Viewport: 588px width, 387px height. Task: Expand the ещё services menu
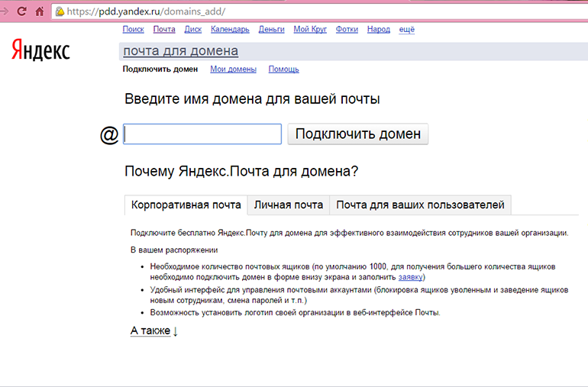coord(406,29)
